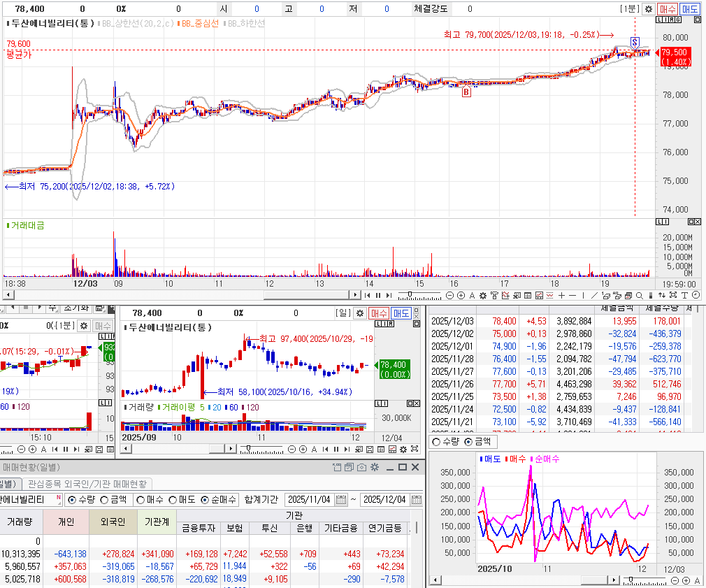Screen dimensions: 706x588
Task: Select 수량 radio above the line graph
Action: (x=436, y=442)
